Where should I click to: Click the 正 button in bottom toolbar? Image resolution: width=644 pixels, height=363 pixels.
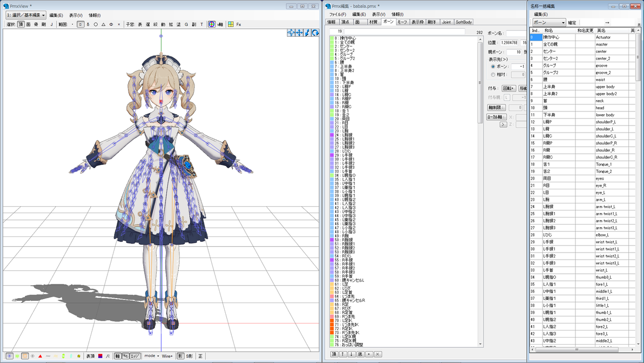pos(200,356)
